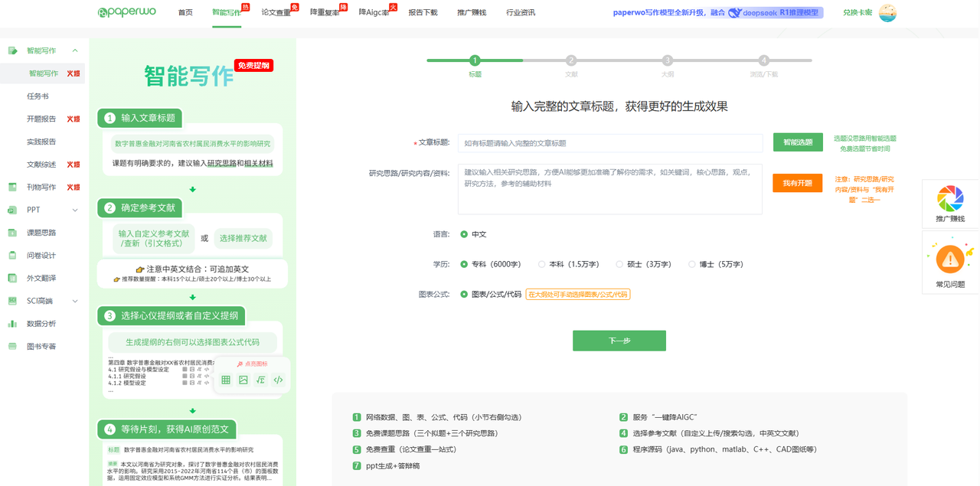Choose the 博士（5万字）radio option
The height and width of the screenshot is (486, 980).
point(691,264)
